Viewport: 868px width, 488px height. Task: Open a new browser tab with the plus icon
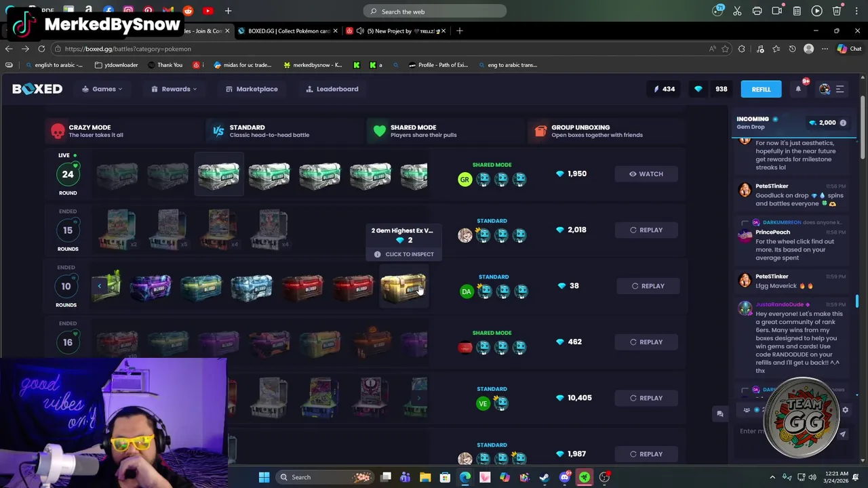click(x=460, y=30)
